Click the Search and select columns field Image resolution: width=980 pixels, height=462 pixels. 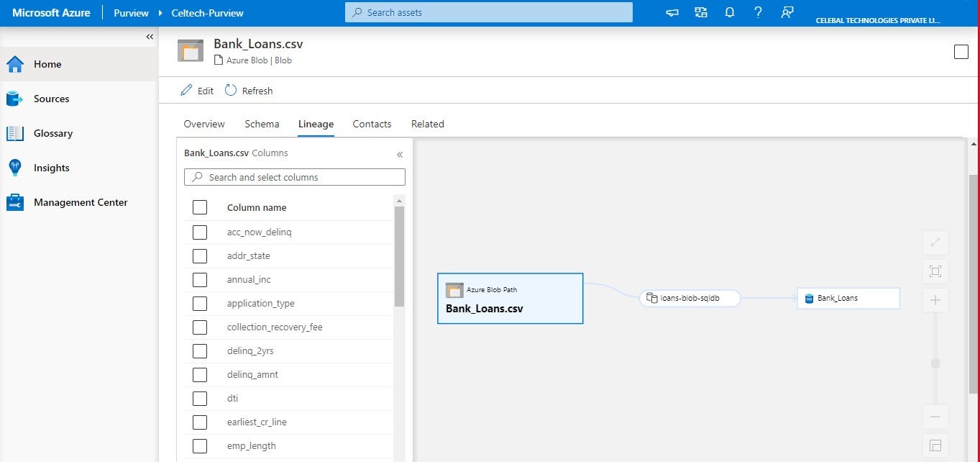coord(295,177)
